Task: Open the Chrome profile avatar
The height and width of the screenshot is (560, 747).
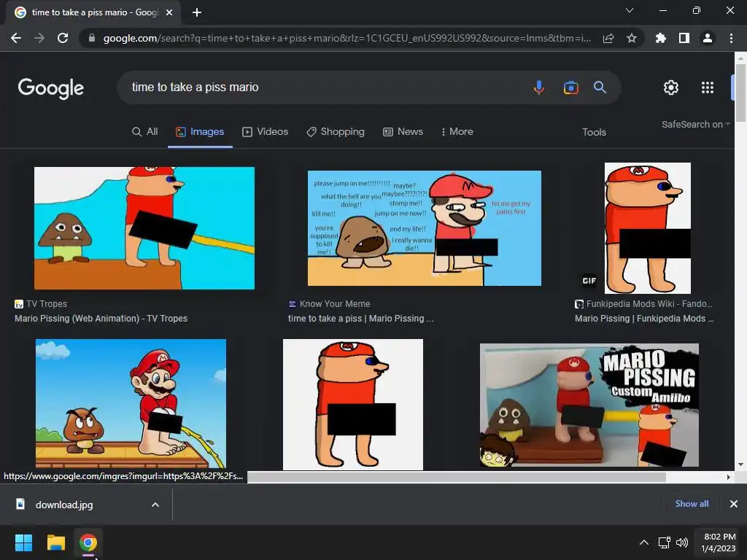Action: tap(708, 38)
